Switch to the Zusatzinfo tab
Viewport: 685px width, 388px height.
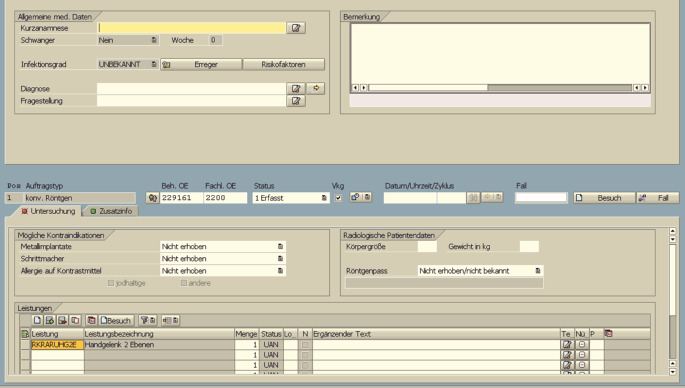click(111, 211)
